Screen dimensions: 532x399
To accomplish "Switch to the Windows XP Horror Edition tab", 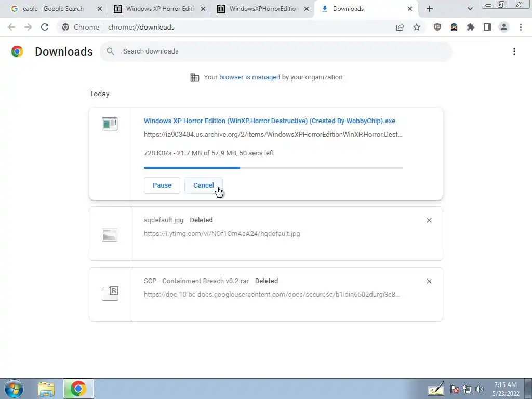I will (x=159, y=9).
